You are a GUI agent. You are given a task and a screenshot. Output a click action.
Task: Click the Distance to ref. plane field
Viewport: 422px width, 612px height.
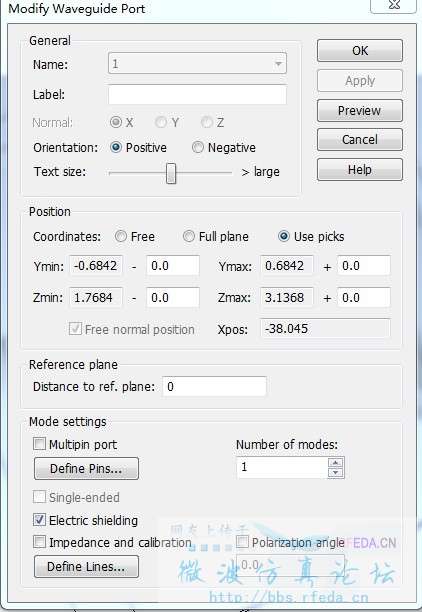tap(214, 386)
